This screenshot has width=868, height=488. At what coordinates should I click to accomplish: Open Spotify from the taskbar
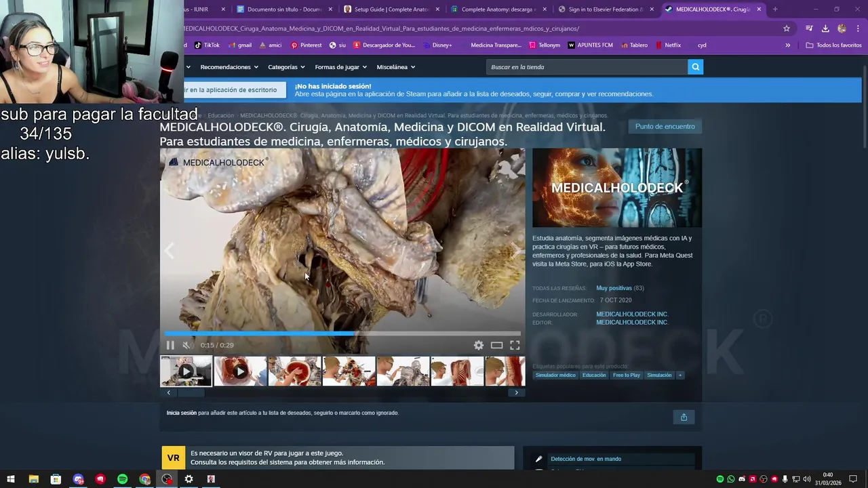[123, 479]
